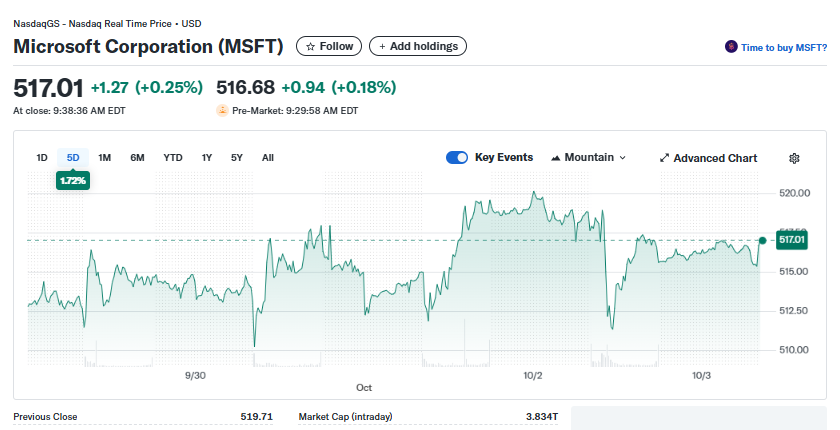The image size is (840, 430).
Task: Open chart settings gear icon
Action: [x=794, y=158]
